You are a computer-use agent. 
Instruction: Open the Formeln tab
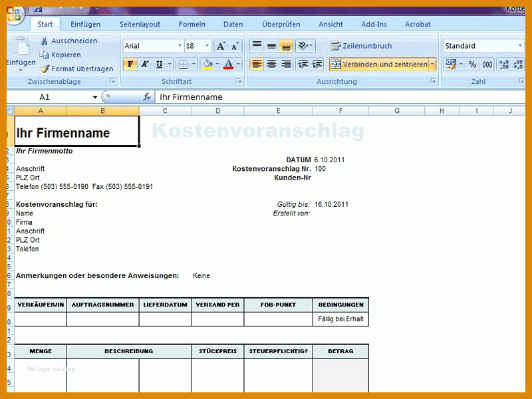click(192, 25)
